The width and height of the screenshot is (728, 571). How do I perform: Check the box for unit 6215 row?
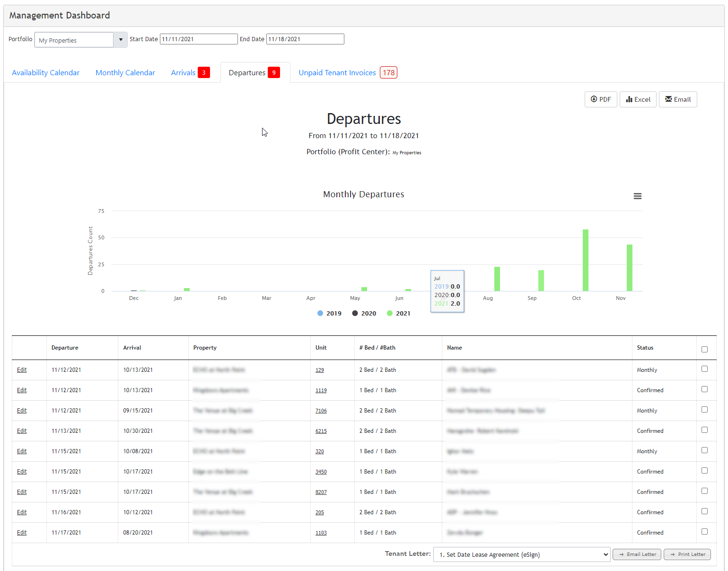(705, 430)
